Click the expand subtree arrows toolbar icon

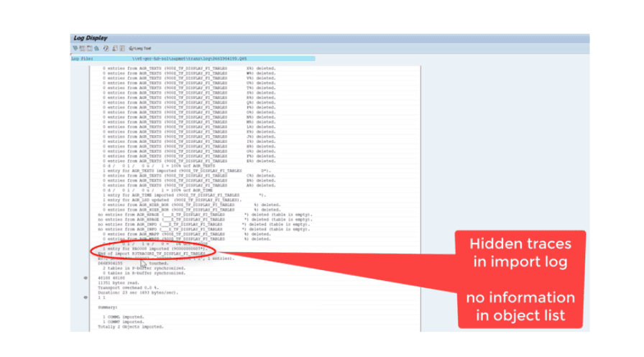coord(75,48)
